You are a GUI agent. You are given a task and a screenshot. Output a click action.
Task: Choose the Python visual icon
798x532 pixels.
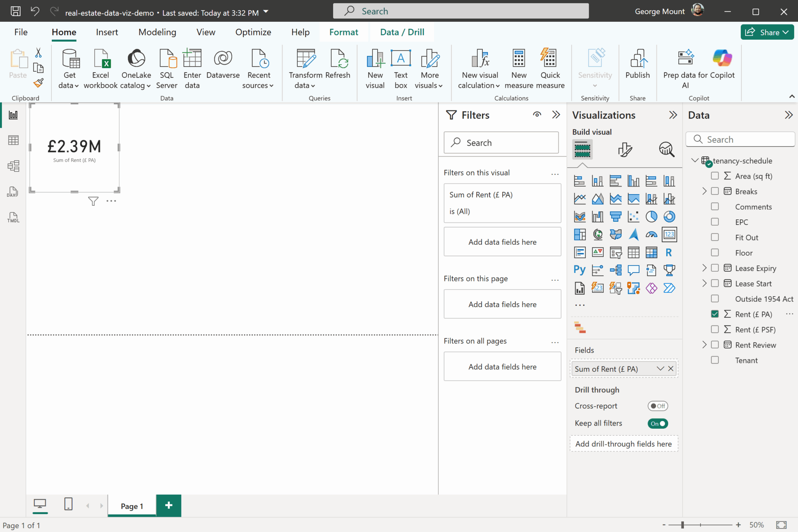coord(579,270)
